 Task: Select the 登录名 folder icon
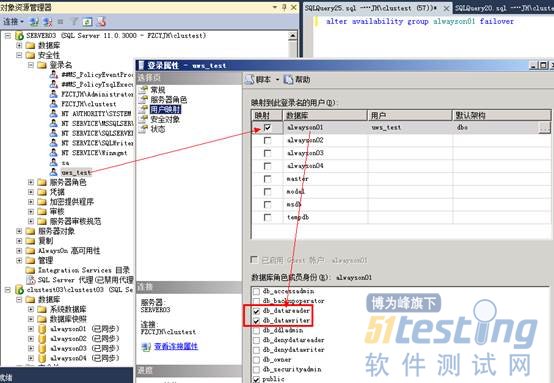point(42,65)
